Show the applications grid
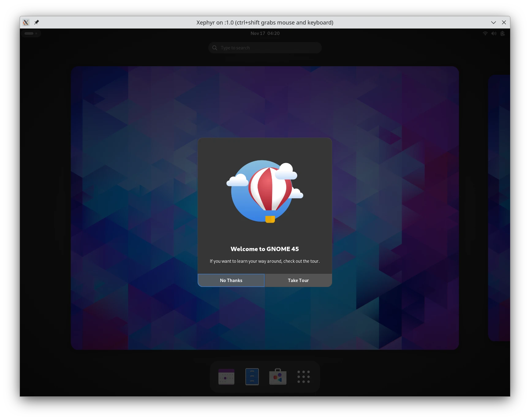The image size is (530, 420). 303,376
